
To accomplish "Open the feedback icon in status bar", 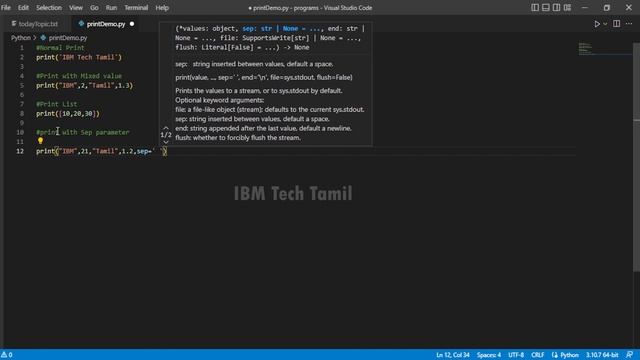I will [629, 355].
